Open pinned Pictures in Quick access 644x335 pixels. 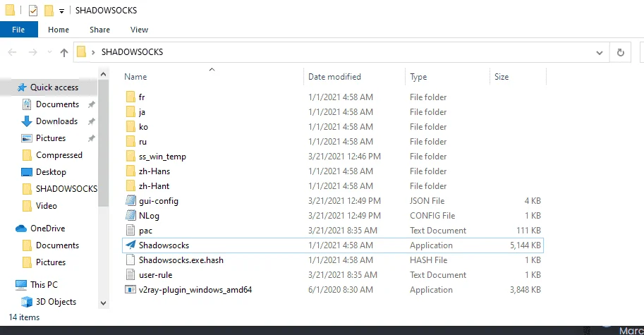coord(51,138)
